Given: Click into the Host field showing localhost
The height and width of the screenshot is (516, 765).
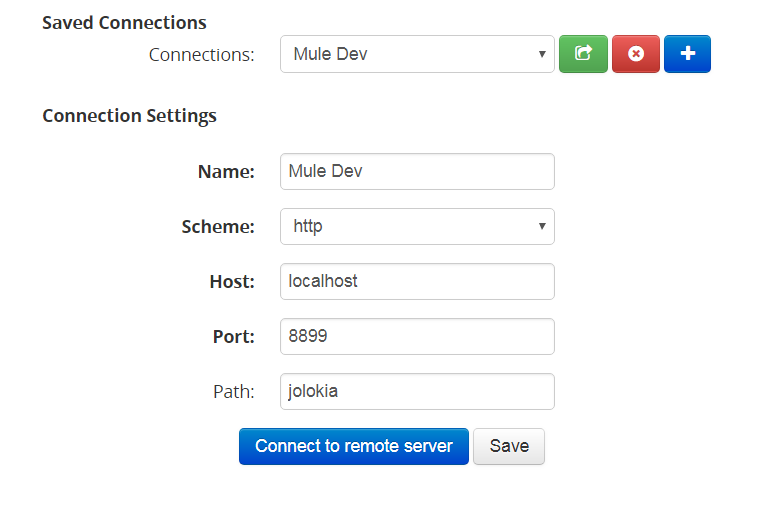Looking at the screenshot, I should tap(417, 281).
